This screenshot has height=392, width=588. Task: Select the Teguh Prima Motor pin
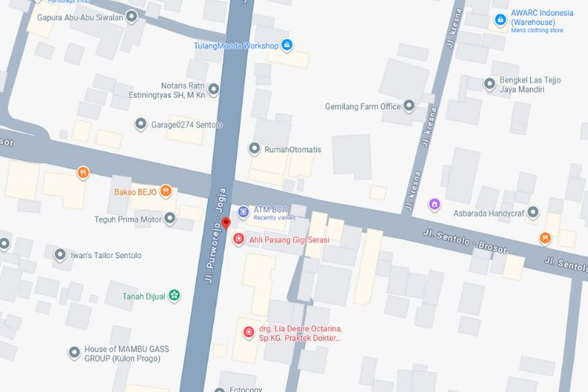click(x=170, y=218)
